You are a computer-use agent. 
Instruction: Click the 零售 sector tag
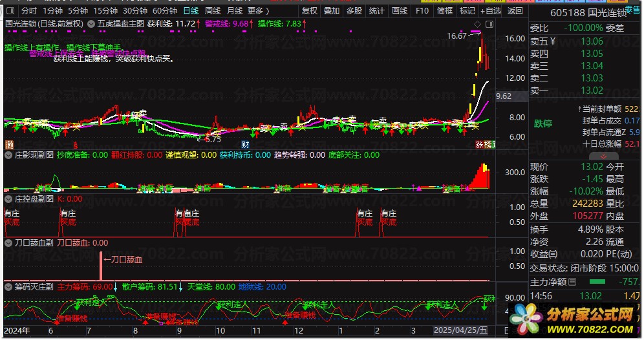tap(632, 10)
